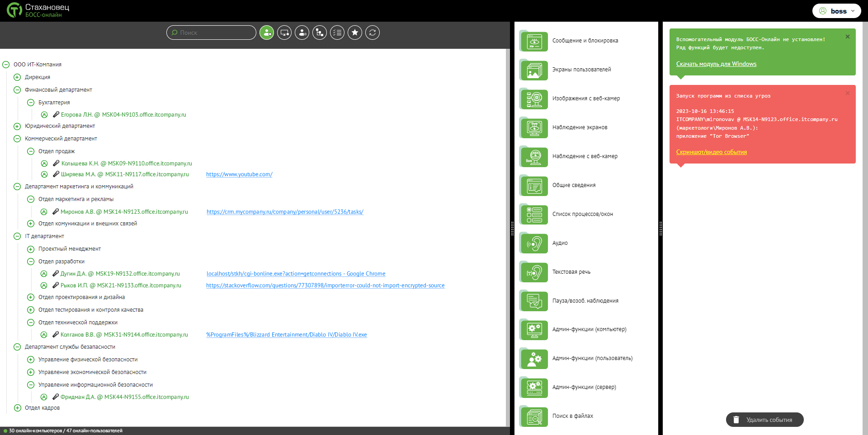This screenshot has height=435, width=868.
Task: Collapse the Отдел разработки node
Action: [x=31, y=262]
